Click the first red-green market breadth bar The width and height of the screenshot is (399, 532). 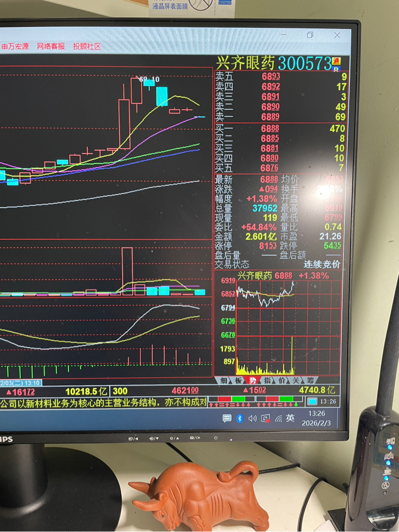coord(232,399)
